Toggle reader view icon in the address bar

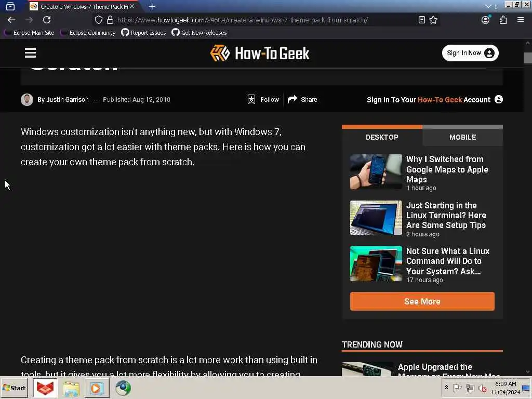coord(421,20)
